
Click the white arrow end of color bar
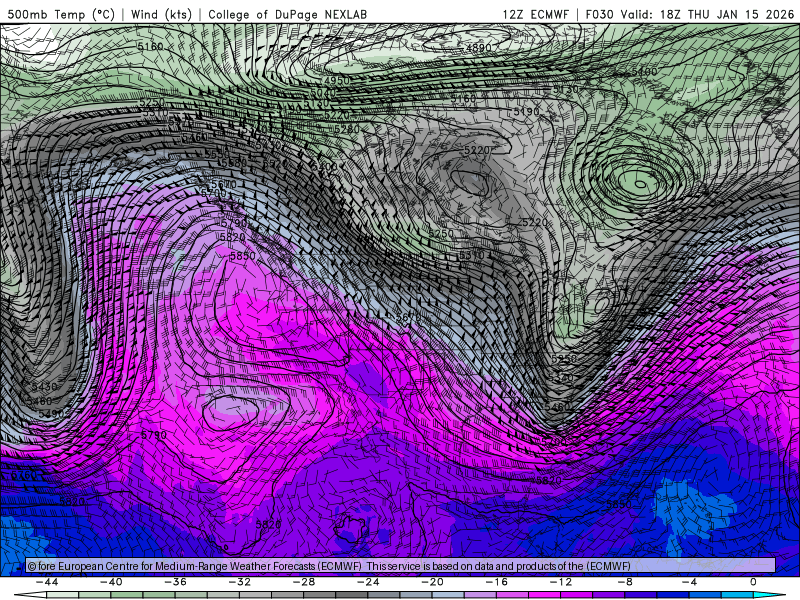[30, 595]
